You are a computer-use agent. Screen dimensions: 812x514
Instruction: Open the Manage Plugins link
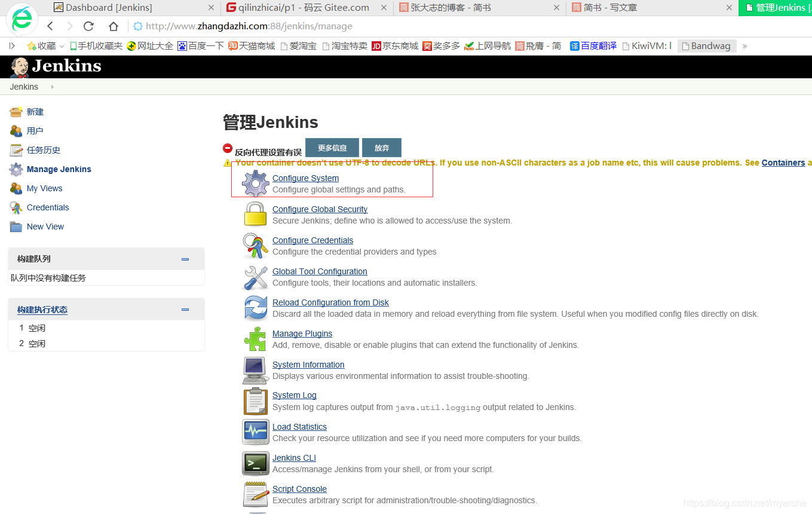click(302, 334)
